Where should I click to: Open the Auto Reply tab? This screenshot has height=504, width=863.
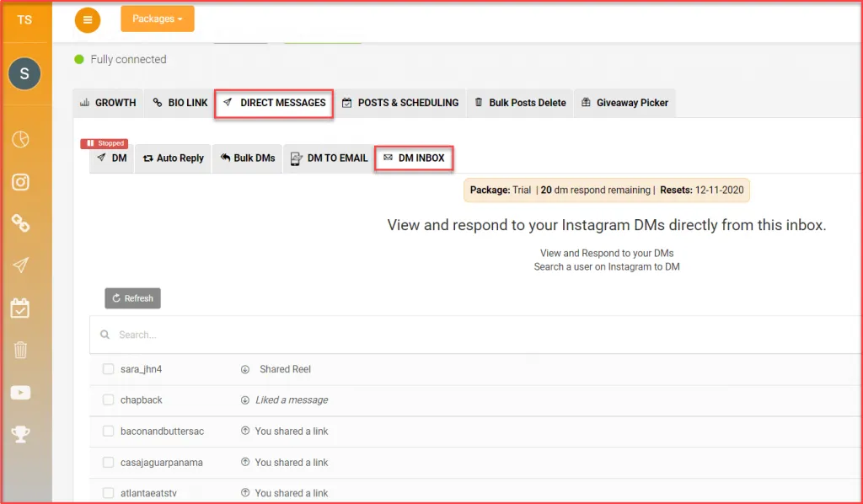(x=173, y=158)
